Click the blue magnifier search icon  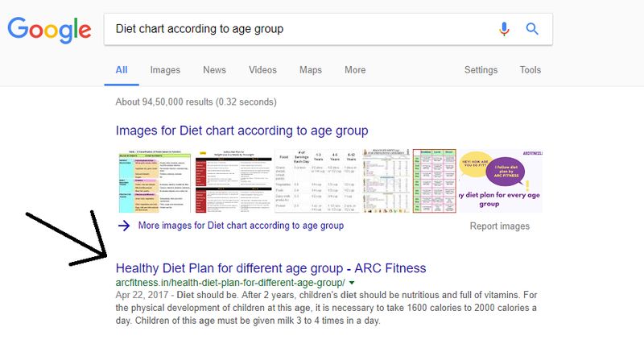pyautogui.click(x=532, y=29)
